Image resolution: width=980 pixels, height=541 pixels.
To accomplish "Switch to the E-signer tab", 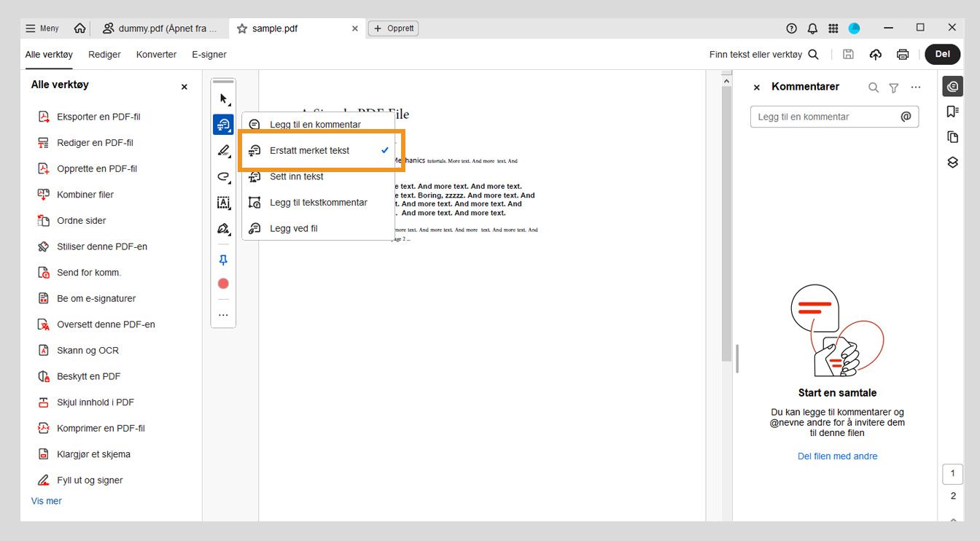I will (209, 55).
